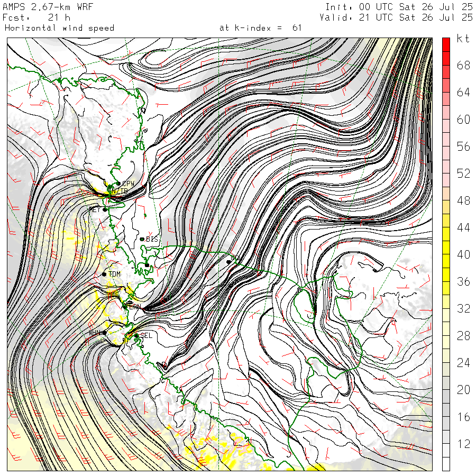Screen dimensions: 476x476
Task: Click the 'Fcst: 21 h' forecast hour text
Action: coord(36,17)
